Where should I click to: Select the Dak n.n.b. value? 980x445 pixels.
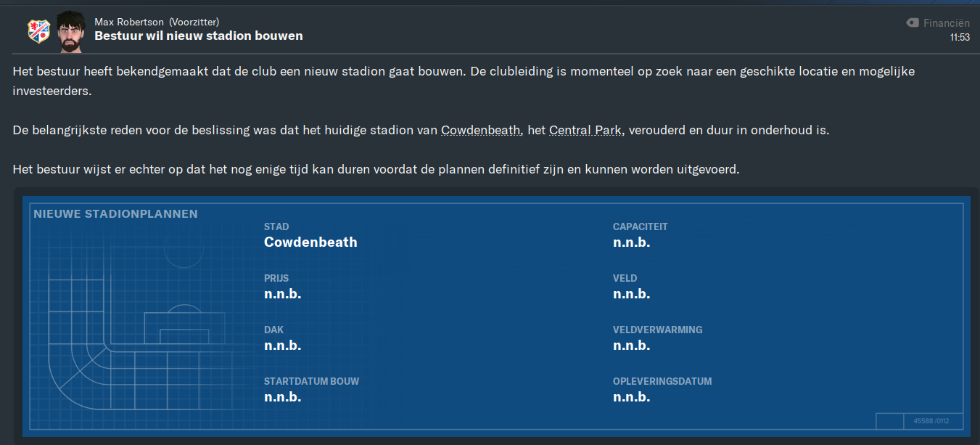pyautogui.click(x=282, y=346)
